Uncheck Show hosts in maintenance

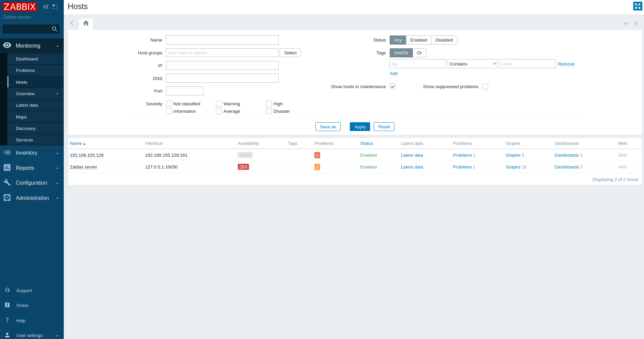(x=393, y=87)
